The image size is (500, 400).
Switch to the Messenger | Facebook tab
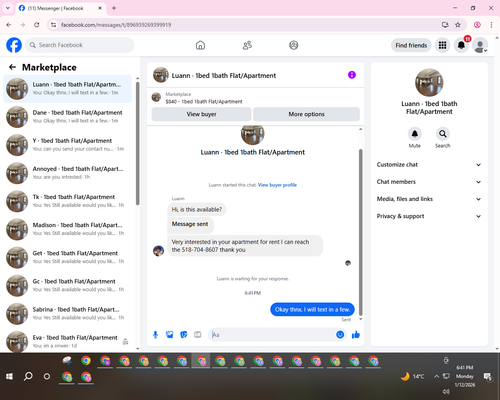(x=61, y=8)
